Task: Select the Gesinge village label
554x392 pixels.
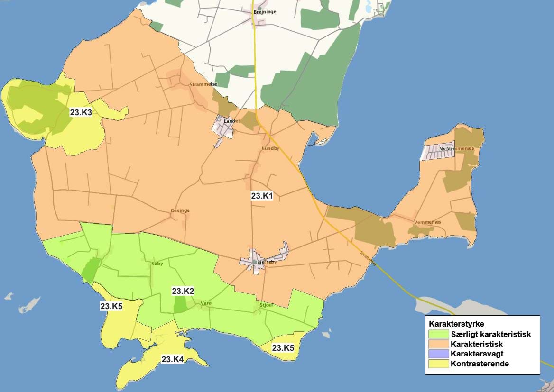Action: pos(180,210)
